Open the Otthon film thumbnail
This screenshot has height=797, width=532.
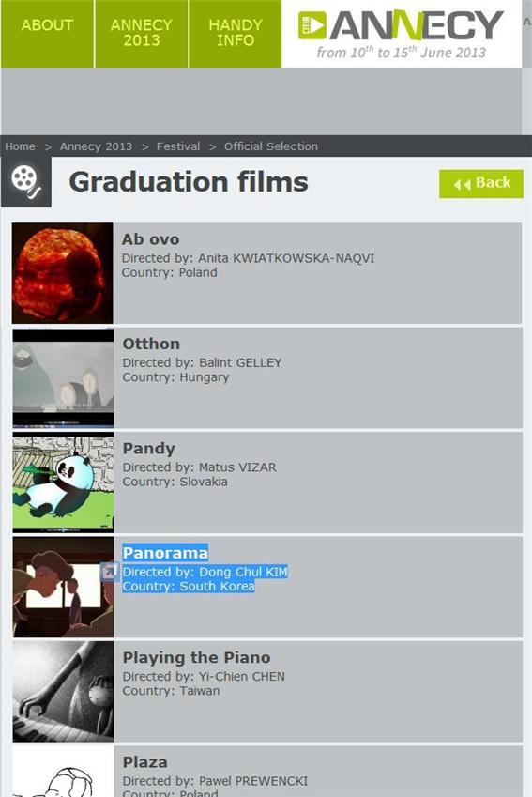click(x=63, y=377)
